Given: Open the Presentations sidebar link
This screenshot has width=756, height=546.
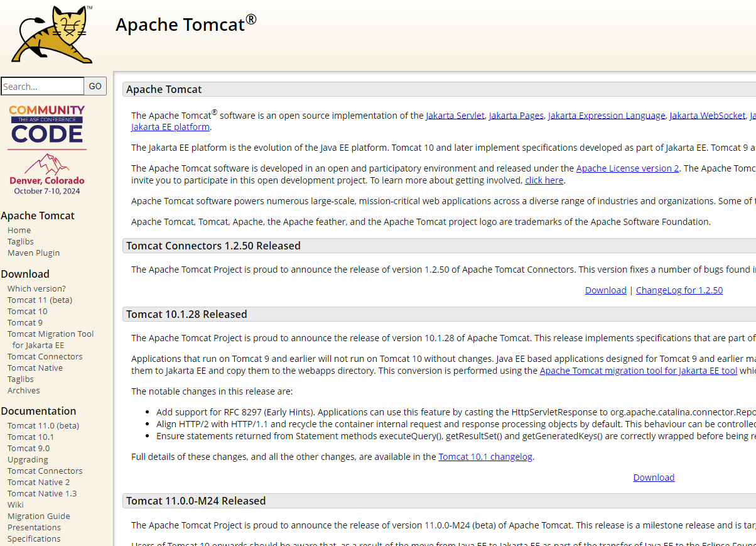Looking at the screenshot, I should tap(34, 527).
